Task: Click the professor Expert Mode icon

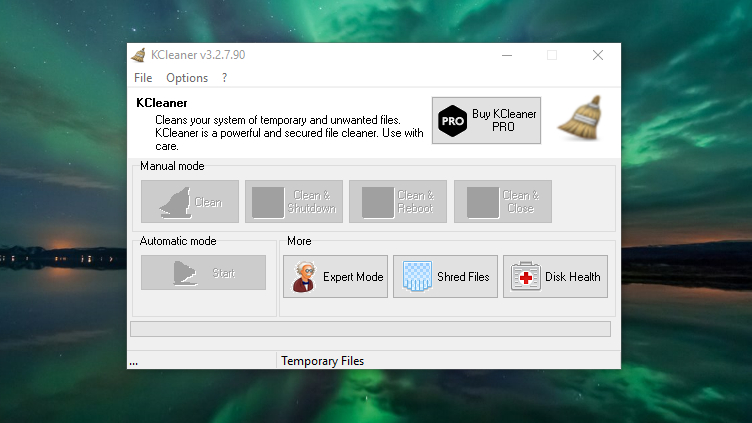Action: pos(304,277)
